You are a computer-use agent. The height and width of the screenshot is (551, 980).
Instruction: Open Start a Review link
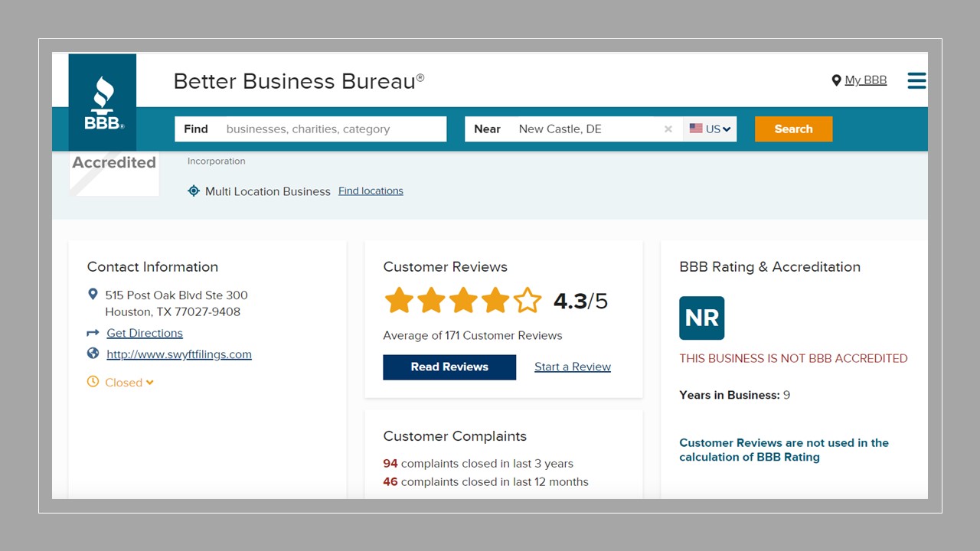(x=573, y=367)
